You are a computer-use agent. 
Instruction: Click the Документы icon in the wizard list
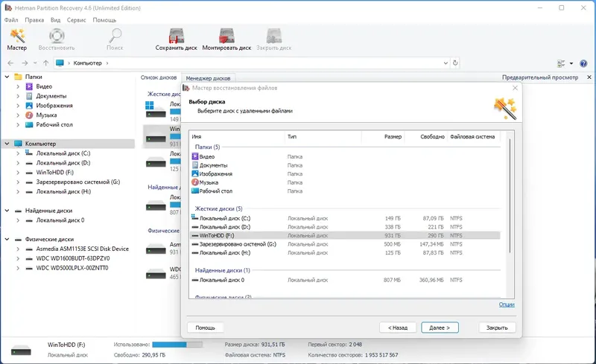[195, 165]
